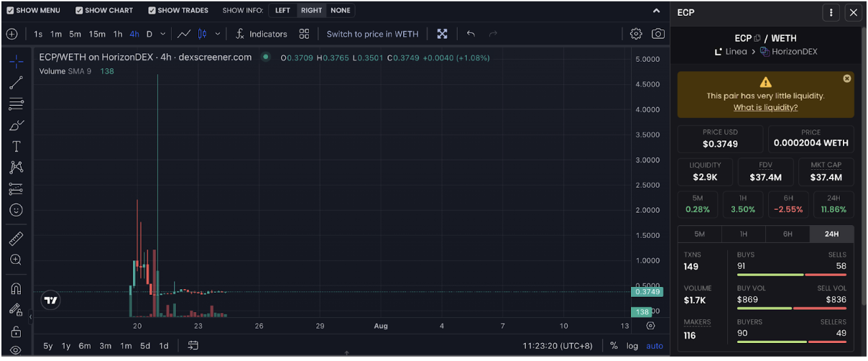Copy the ECP token address
This screenshot has width=868, height=361.
click(x=757, y=38)
